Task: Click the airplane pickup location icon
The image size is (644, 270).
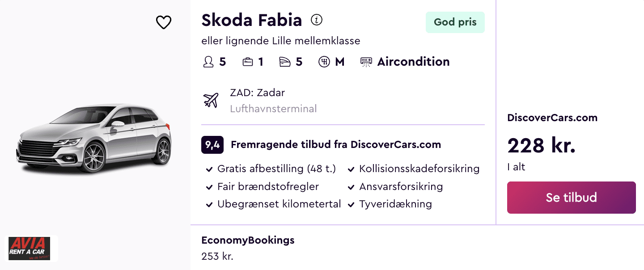Action: coord(211,100)
